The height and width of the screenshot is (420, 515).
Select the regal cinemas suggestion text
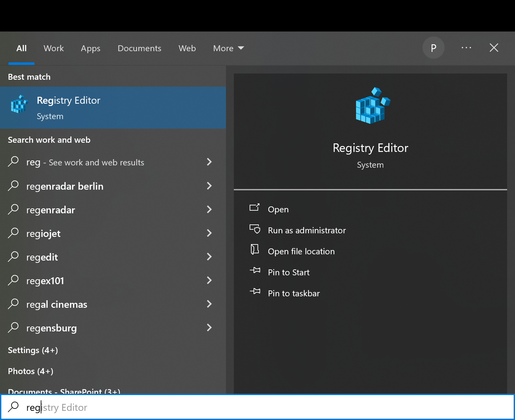(x=57, y=304)
